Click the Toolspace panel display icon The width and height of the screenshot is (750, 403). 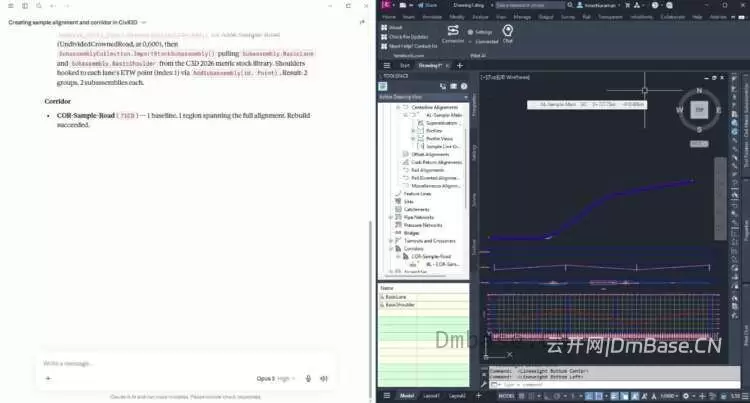pos(453,86)
